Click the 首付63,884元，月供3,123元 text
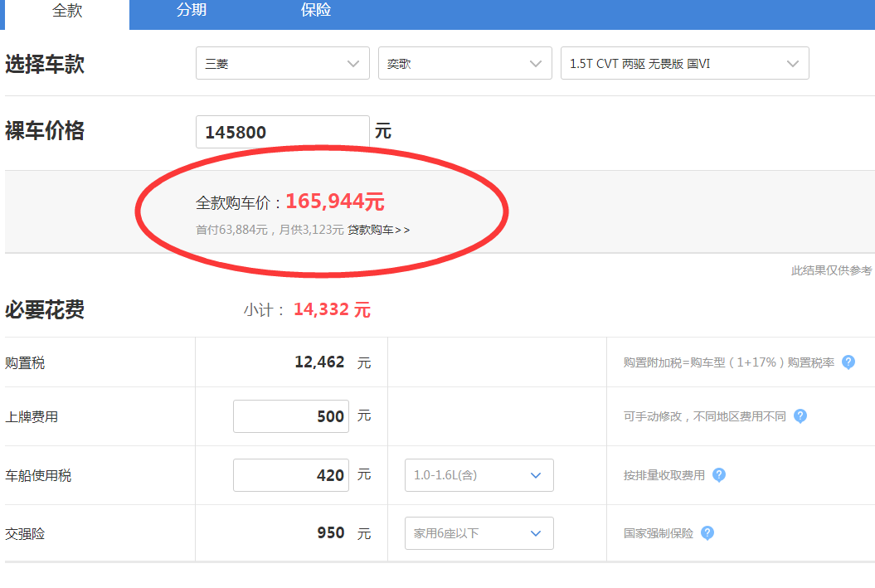Image resolution: width=875 pixels, height=588 pixels. pyautogui.click(x=270, y=230)
